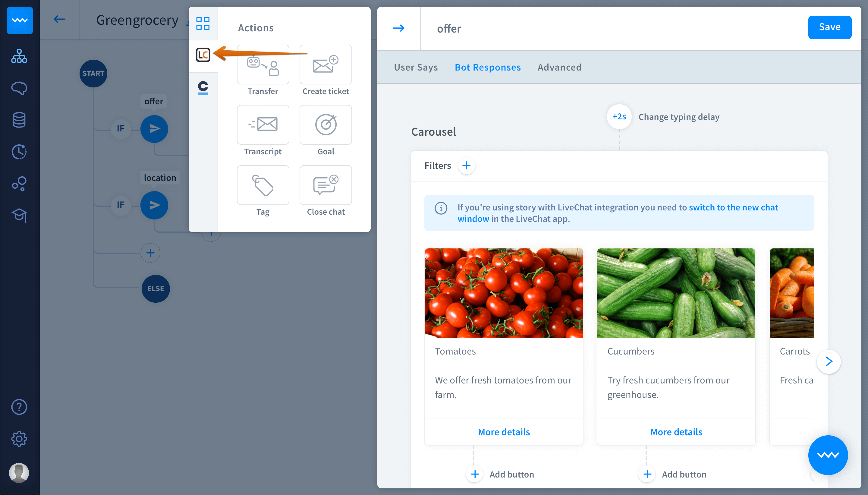Open the Advanced tab
The image size is (868, 495).
[559, 67]
